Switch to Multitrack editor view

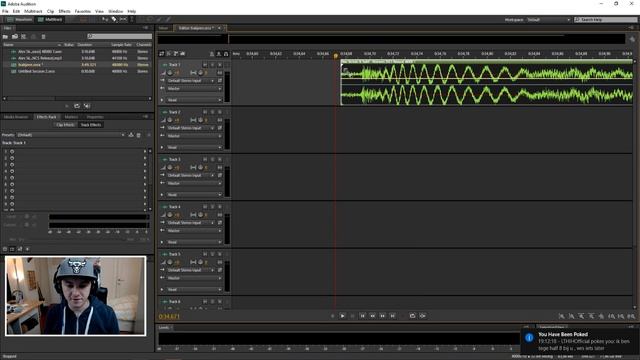50,19
